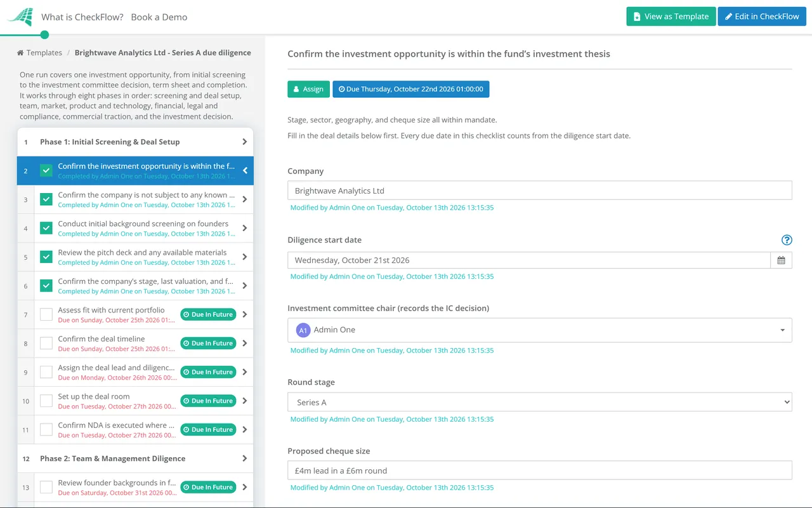Viewport: 812px width, 508px height.
Task: Select the 'Review founder backgrounds' task row
Action: point(135,487)
